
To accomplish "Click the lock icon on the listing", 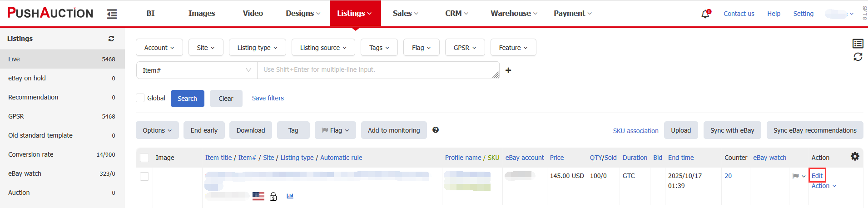I will click(x=273, y=196).
